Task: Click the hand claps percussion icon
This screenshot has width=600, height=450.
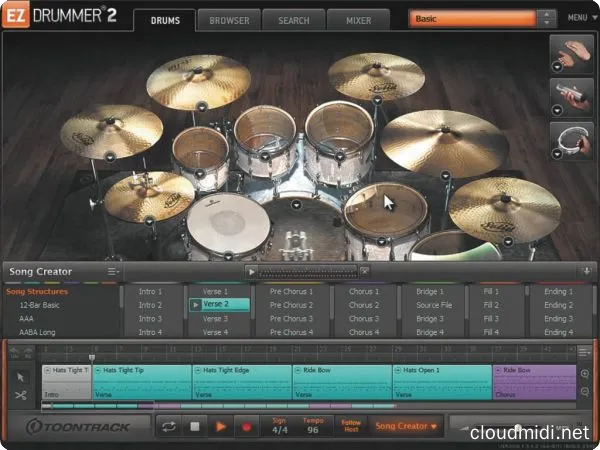Action: point(568,51)
